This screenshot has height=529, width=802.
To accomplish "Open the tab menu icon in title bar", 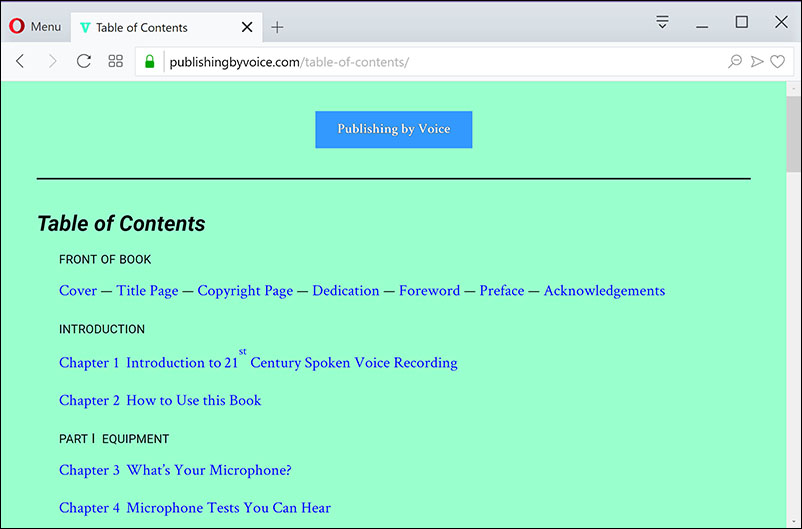I will click(662, 22).
